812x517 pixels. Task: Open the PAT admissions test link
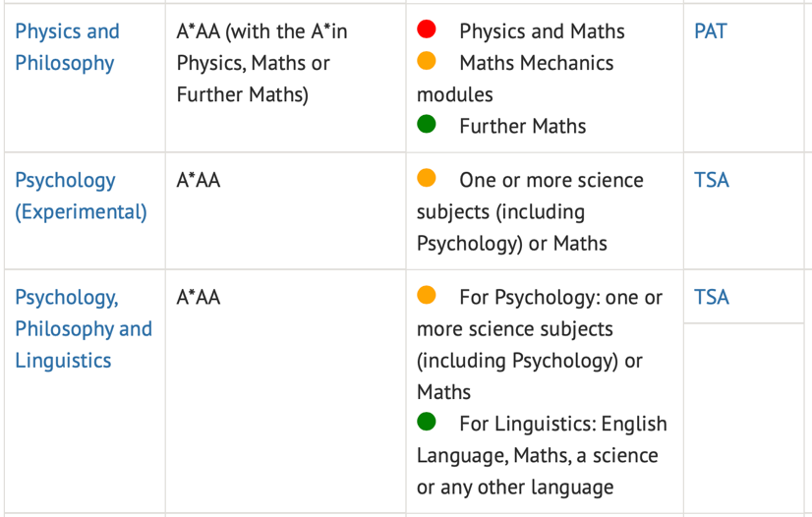tap(711, 31)
